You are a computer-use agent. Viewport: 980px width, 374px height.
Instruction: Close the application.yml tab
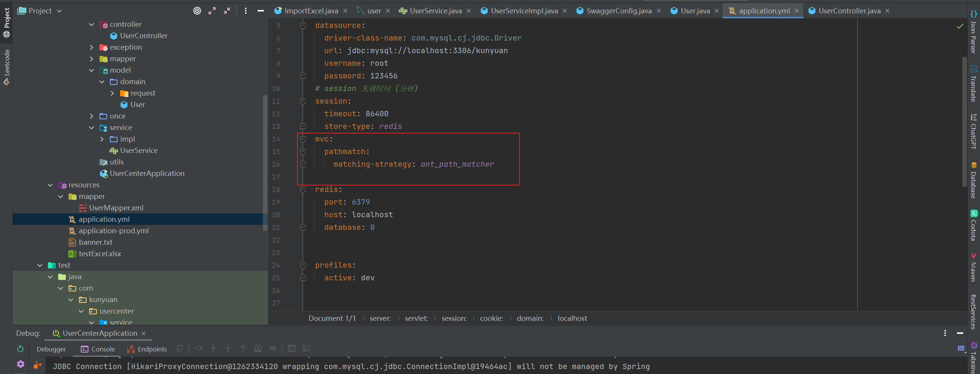(x=797, y=11)
